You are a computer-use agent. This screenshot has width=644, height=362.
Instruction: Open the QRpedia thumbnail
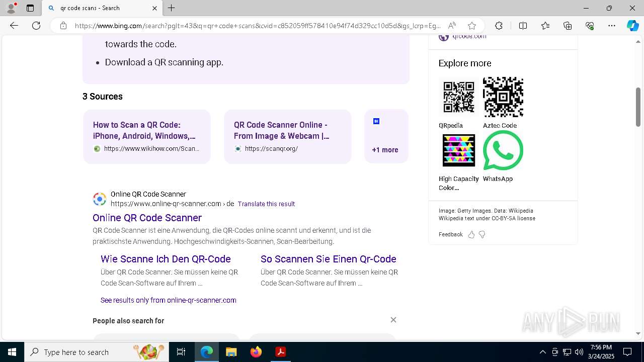click(459, 97)
